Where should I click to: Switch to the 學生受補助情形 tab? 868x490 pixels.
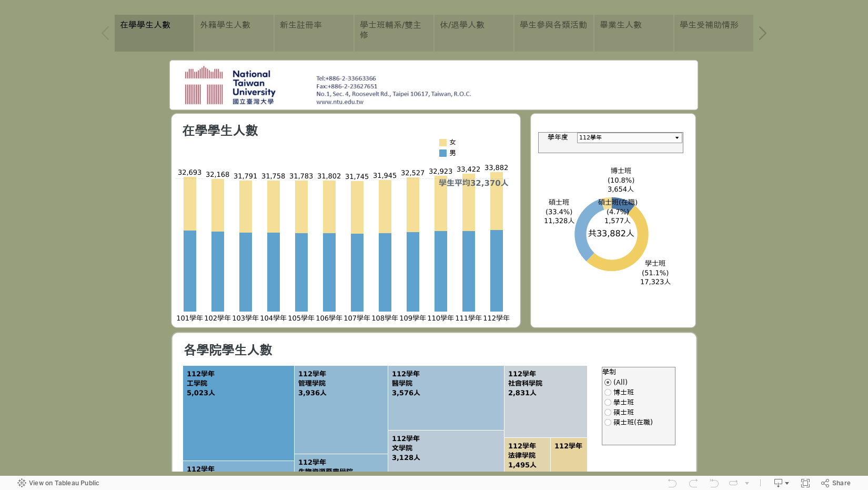click(714, 33)
